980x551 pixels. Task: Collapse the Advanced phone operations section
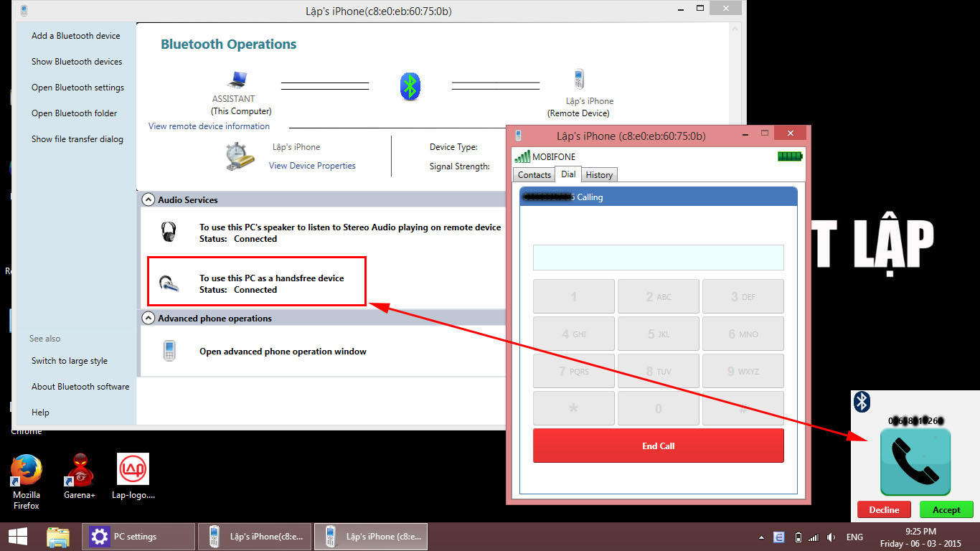tap(148, 318)
